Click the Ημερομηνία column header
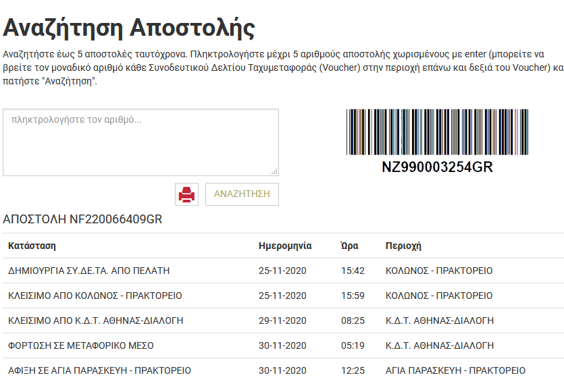The width and height of the screenshot is (564, 392). [x=285, y=246]
